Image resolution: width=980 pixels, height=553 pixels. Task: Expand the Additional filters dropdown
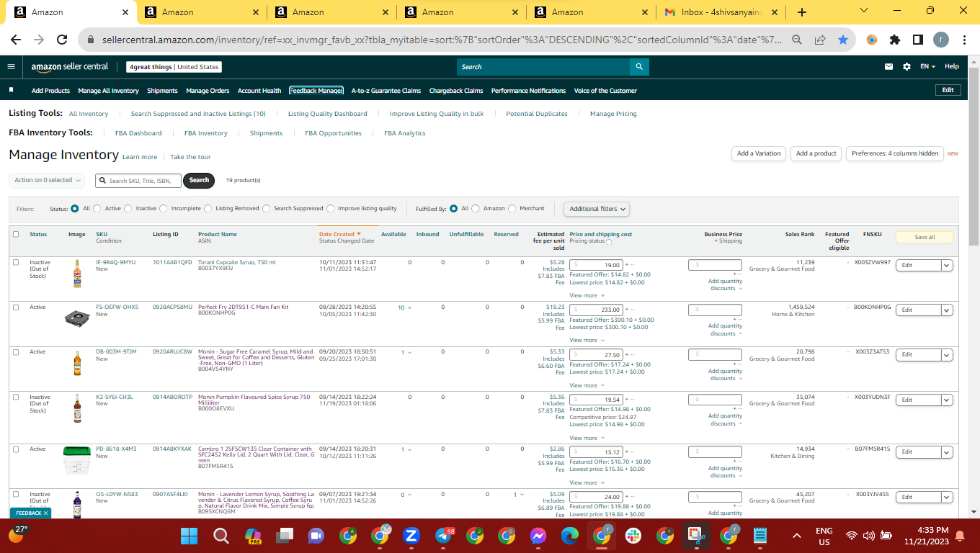[596, 209]
